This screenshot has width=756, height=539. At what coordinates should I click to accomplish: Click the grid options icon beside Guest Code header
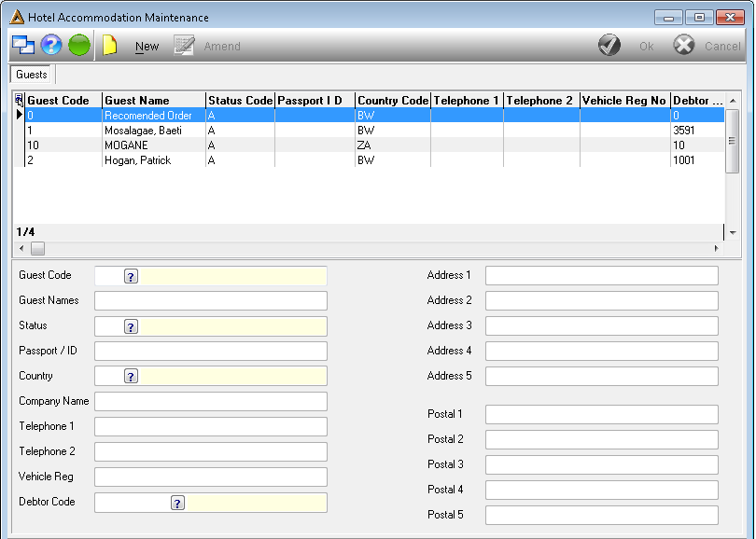(19, 100)
